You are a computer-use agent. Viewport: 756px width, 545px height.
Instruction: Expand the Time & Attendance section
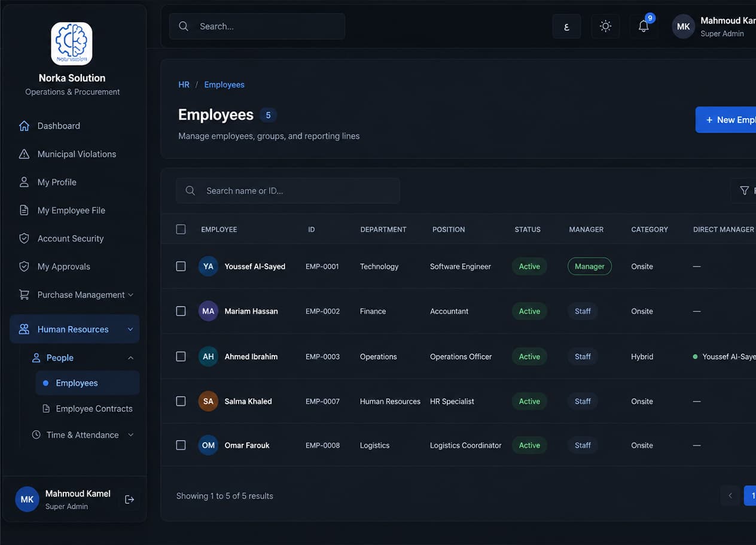83,435
